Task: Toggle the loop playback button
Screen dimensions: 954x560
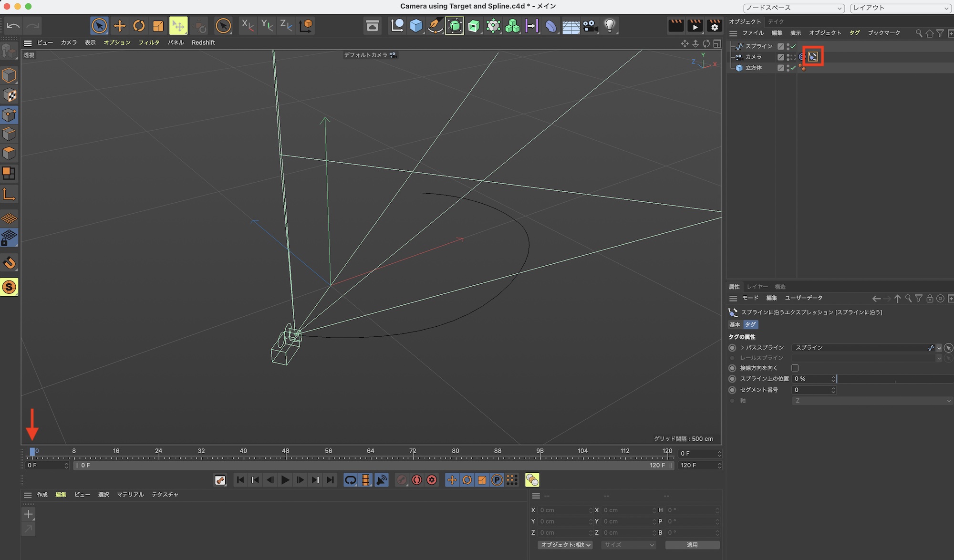Action: (x=350, y=480)
